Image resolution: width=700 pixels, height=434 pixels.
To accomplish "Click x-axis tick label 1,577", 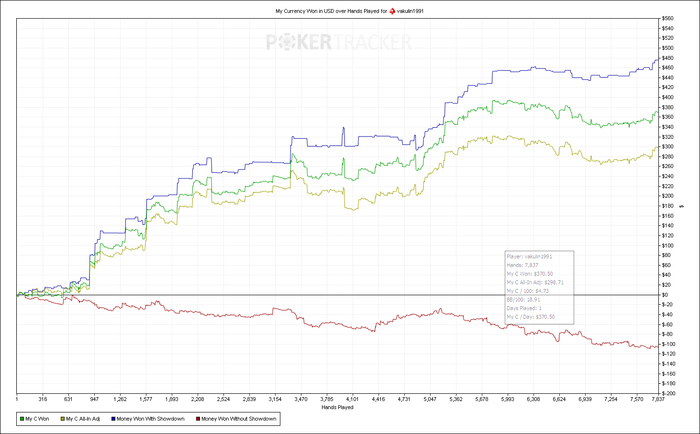I will coord(146,399).
